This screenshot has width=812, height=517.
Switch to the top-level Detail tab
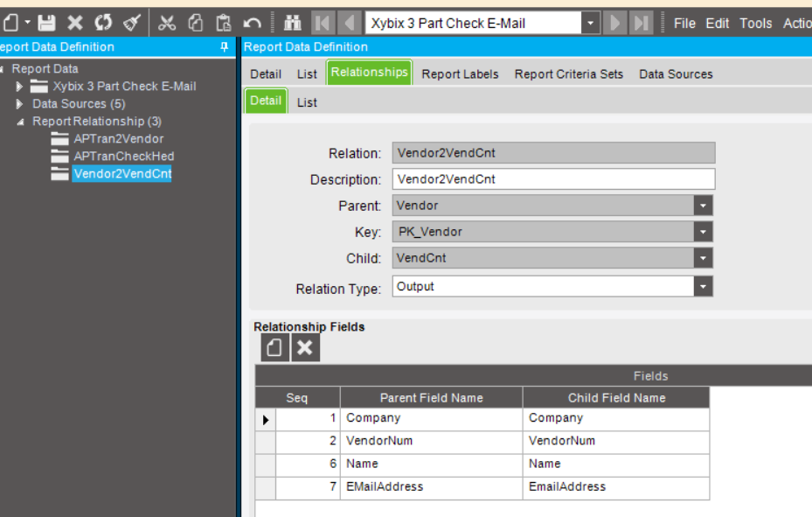tap(266, 74)
